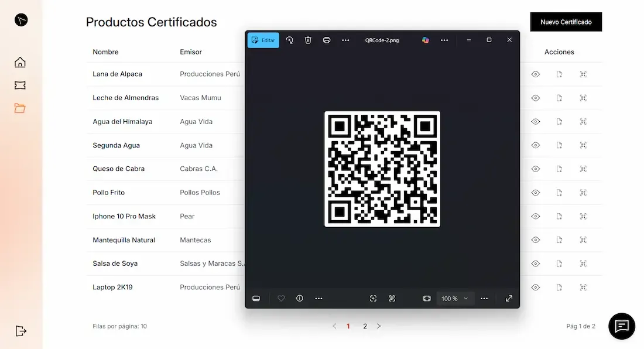Rotate the QRCode-2.png image
This screenshot has height=349, width=644.
click(290, 40)
